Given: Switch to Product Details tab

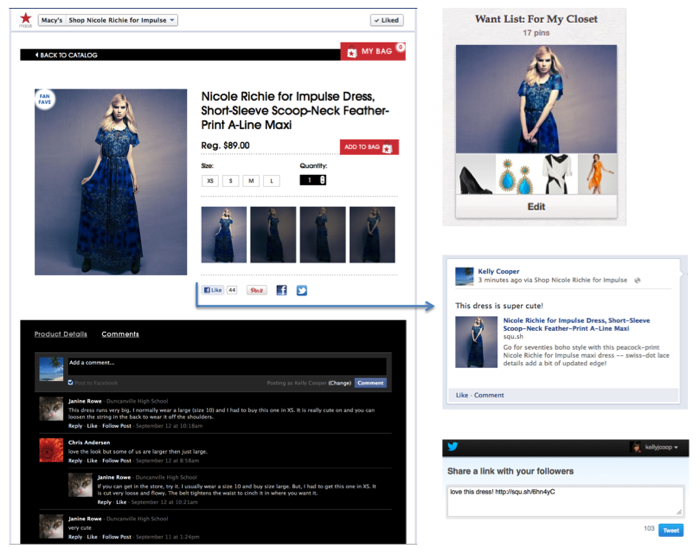Looking at the screenshot, I should [61, 334].
